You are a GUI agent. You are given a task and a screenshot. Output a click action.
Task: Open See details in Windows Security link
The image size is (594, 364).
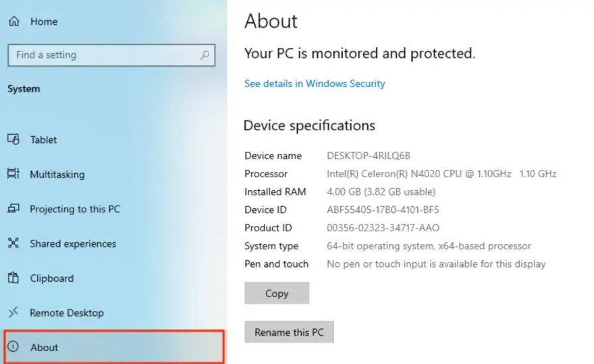point(315,84)
